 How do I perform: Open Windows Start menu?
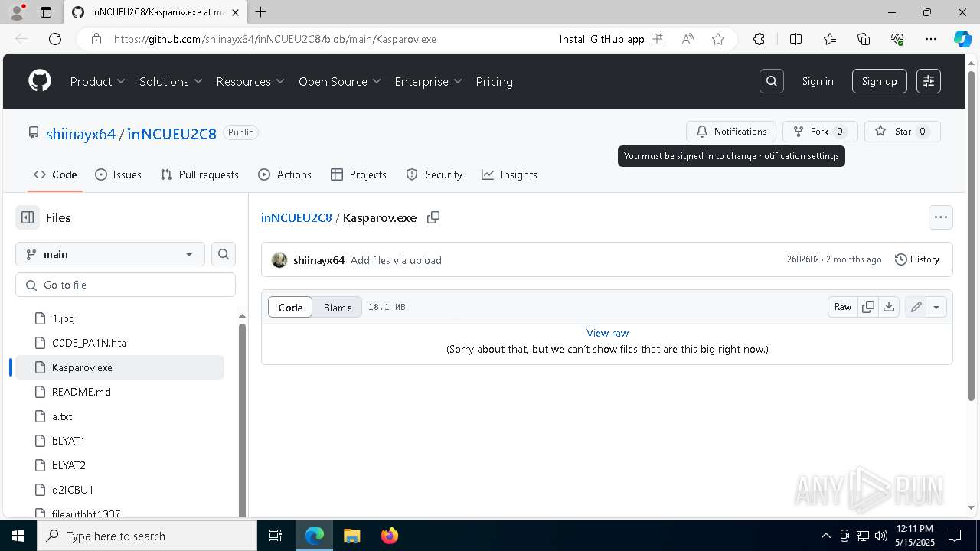18,536
